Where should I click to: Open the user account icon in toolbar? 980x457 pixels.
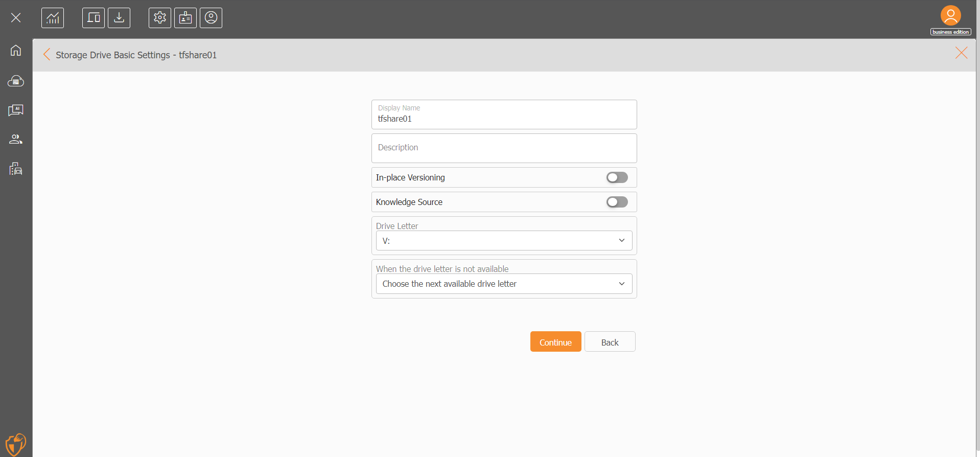[x=211, y=18]
